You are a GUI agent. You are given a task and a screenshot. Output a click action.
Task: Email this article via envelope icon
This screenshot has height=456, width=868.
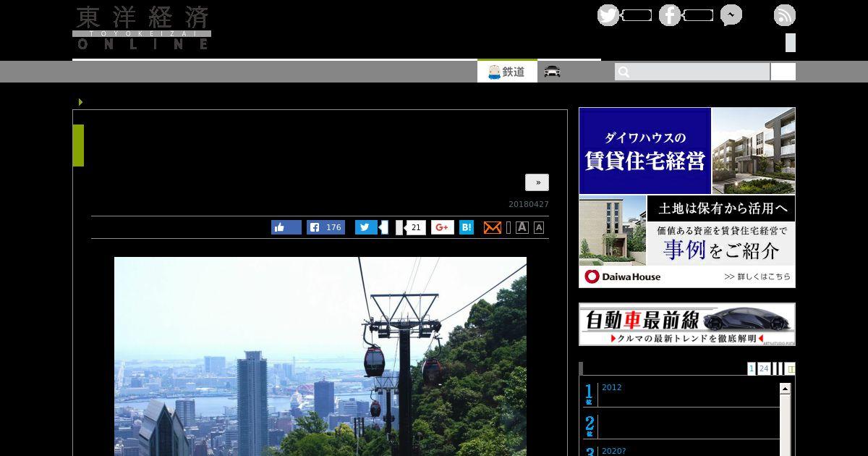pos(493,227)
